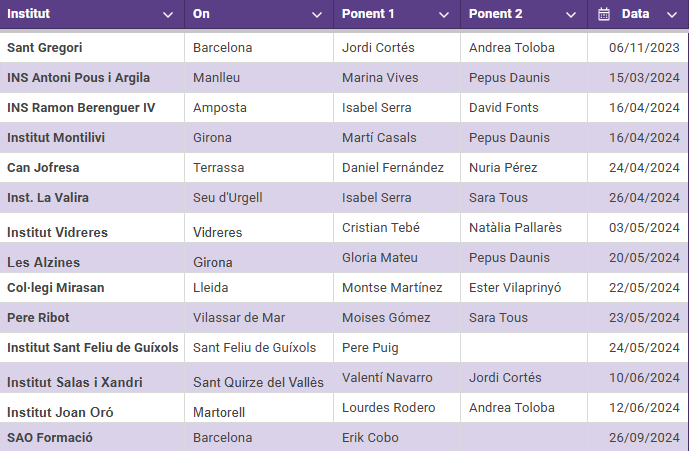Click the Ponent 1 header text
The width and height of the screenshot is (689, 451).
pos(368,14)
